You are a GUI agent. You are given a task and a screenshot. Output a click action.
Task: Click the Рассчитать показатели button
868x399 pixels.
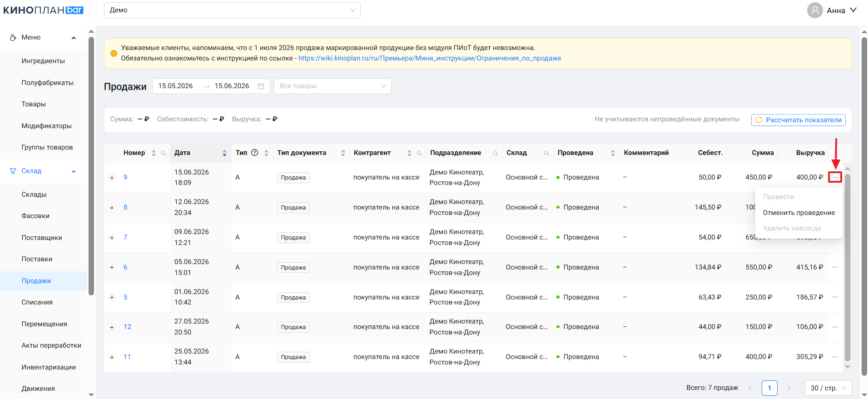(799, 120)
